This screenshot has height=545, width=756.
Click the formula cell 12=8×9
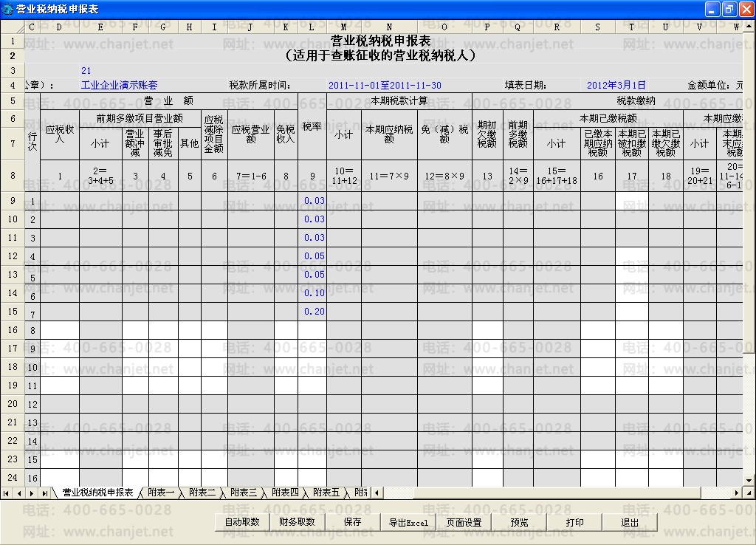pos(444,176)
